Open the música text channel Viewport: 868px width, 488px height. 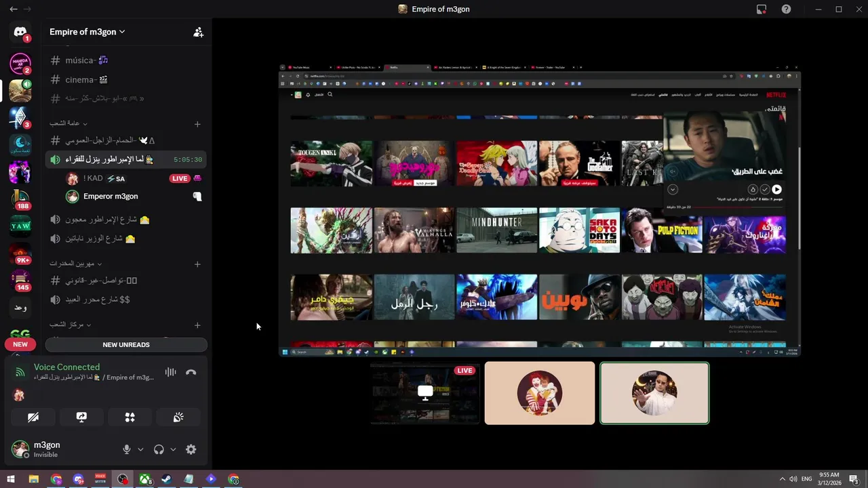coord(126,60)
